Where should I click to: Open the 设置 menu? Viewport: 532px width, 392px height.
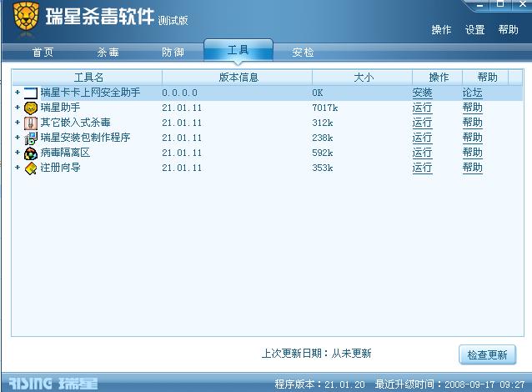pyautogui.click(x=474, y=30)
